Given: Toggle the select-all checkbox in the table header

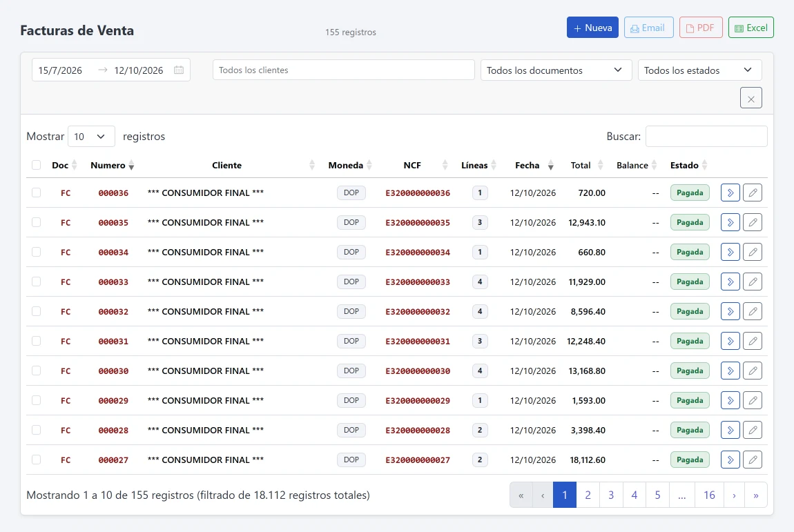Looking at the screenshot, I should [36, 165].
